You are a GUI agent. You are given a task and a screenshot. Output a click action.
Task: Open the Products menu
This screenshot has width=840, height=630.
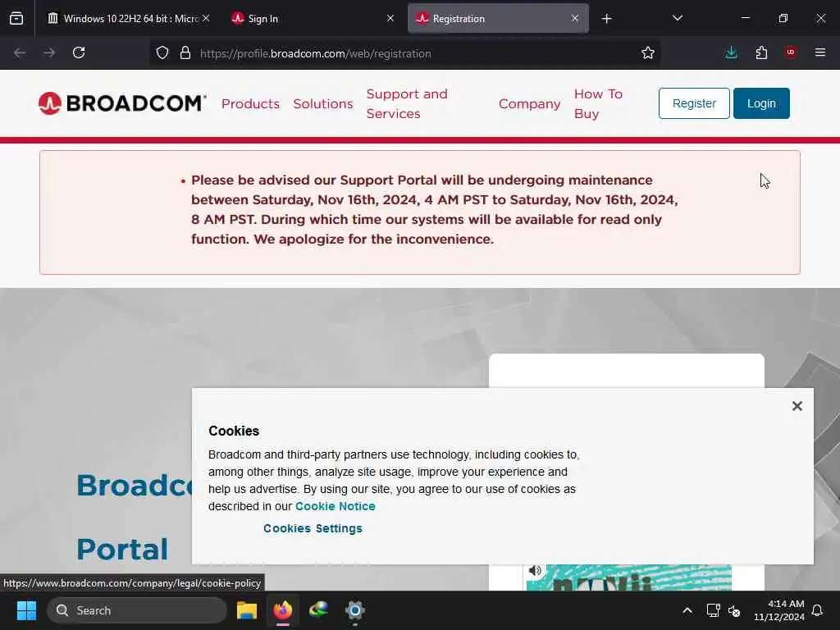[x=250, y=104]
